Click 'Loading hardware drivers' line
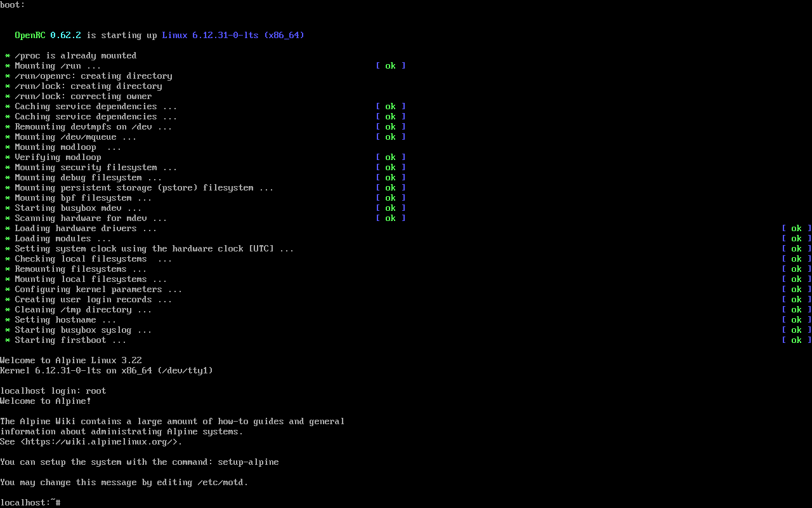Viewport: 812px width, 508px height. [86, 229]
